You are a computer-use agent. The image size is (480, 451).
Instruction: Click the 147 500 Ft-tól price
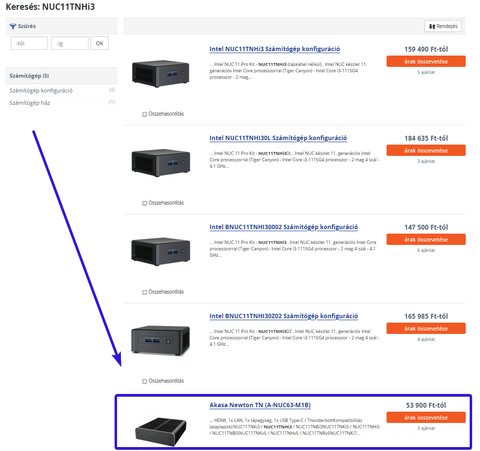coord(426,227)
